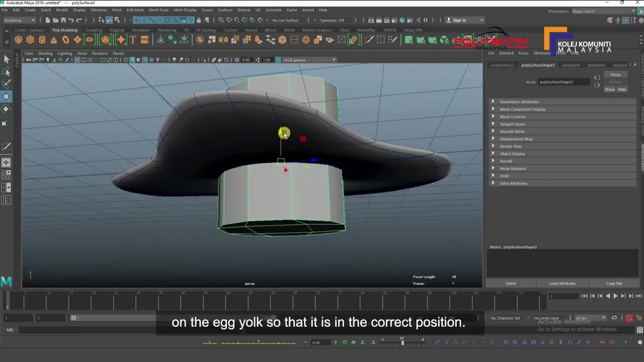Create a polygon cone from the shelf
The width and height of the screenshot is (644, 362).
click(x=54, y=40)
